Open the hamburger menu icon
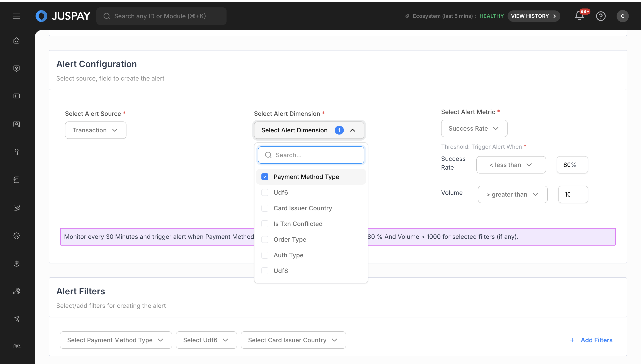 [17, 16]
